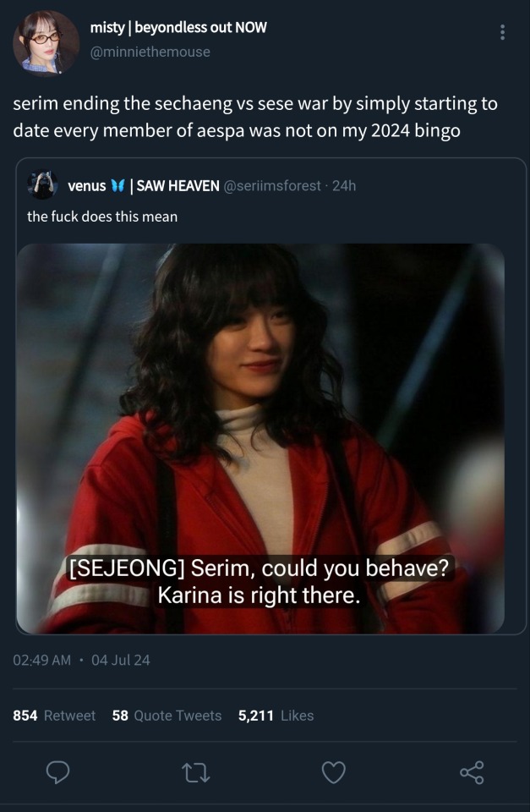This screenshot has height=812, width=530.
Task: Click the 24h timestamp on the quoted tweet
Action: pyautogui.click(x=344, y=185)
